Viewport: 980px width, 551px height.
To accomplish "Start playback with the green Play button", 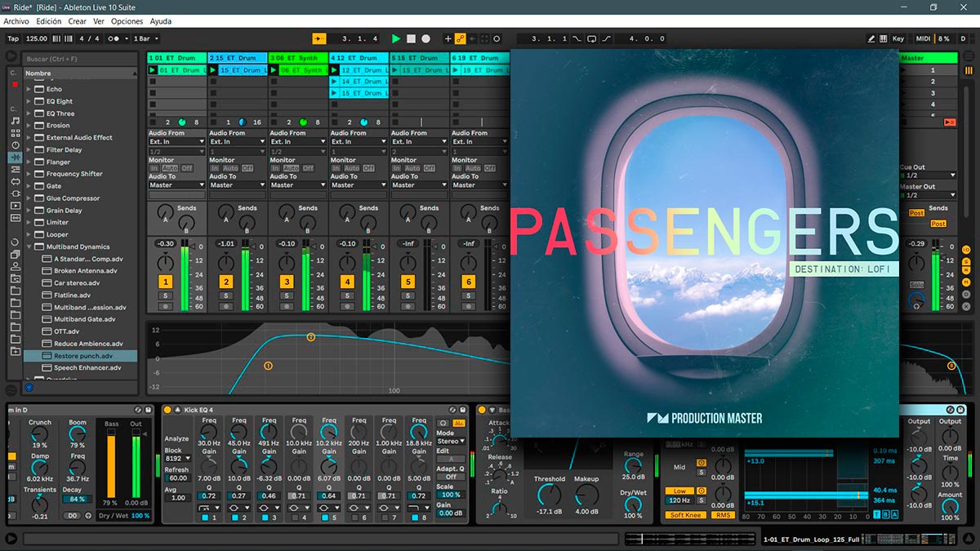I will (x=396, y=38).
